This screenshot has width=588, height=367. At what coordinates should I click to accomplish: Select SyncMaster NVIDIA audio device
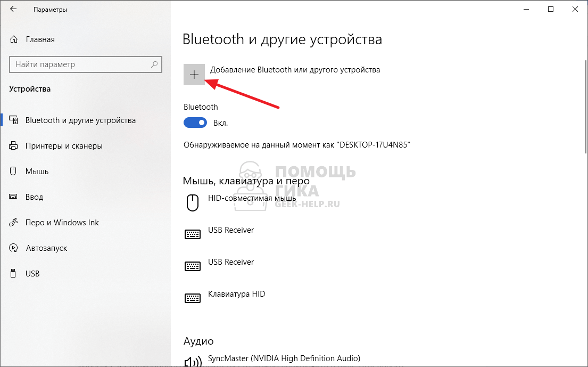[x=284, y=358]
